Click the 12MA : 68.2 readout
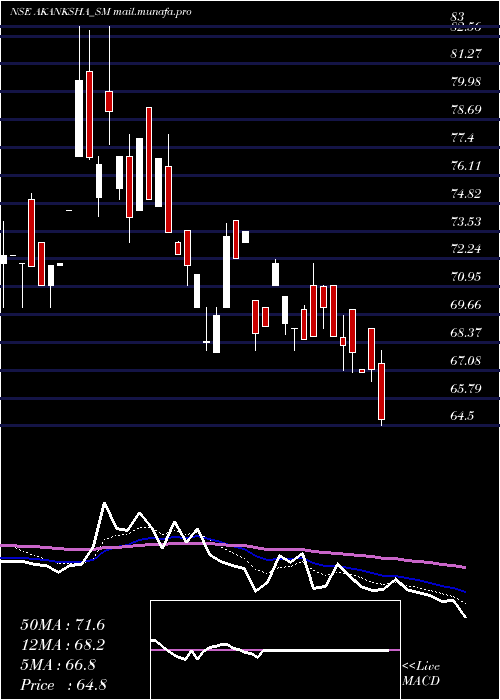This screenshot has width=500, height=700. pos(62,645)
